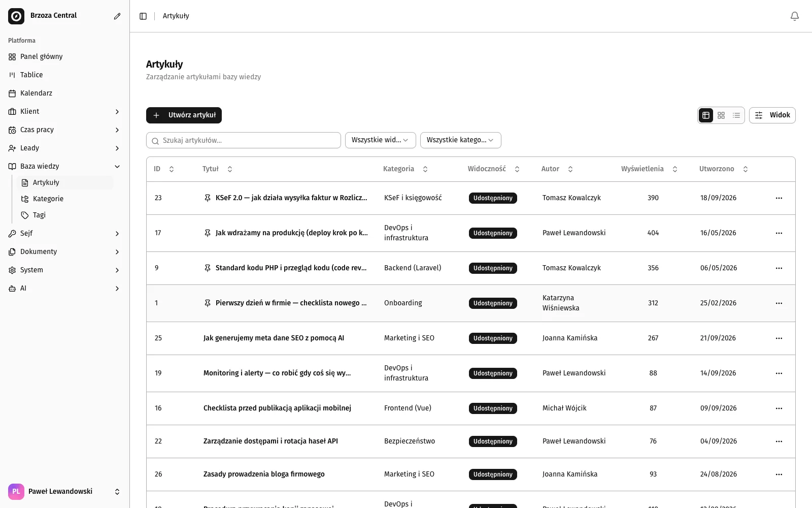Click pin icon on Standard kodu PHP article
This screenshot has width=812, height=508.
208,268
